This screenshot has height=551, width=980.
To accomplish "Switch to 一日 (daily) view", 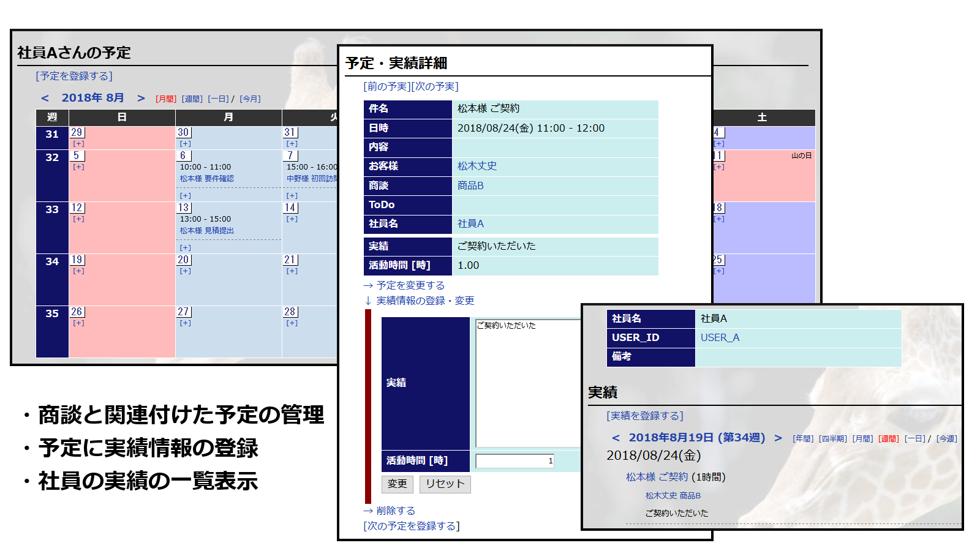I will tap(218, 98).
